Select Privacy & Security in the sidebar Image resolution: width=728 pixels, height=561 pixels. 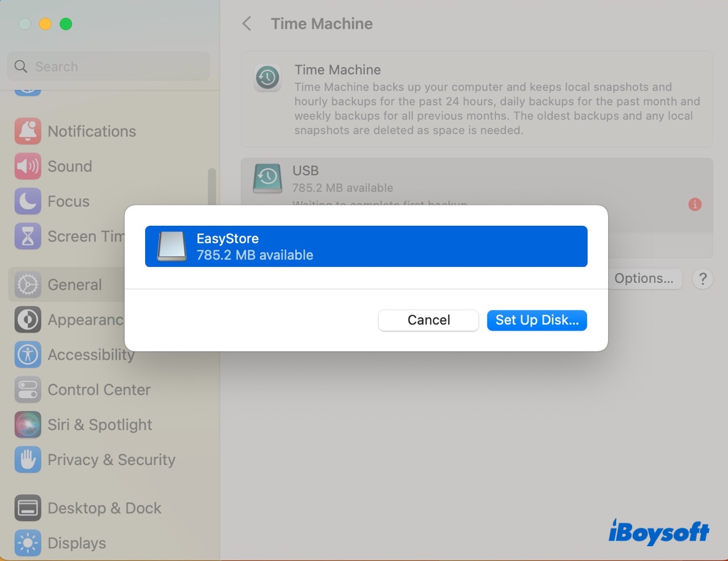tap(111, 460)
